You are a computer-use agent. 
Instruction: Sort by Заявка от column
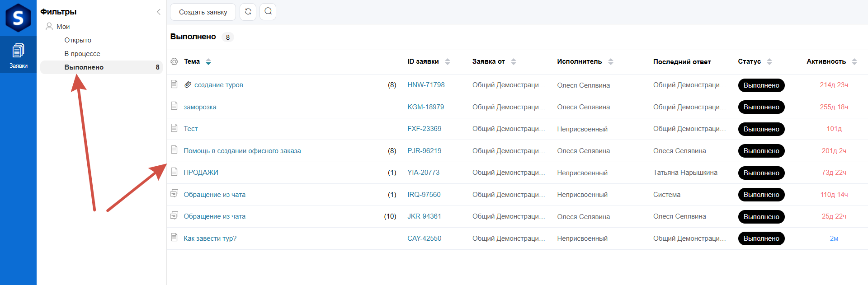[x=514, y=62]
